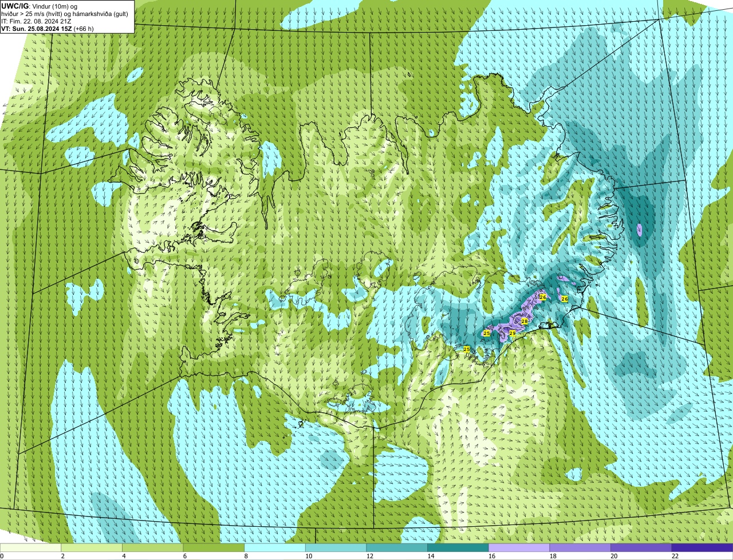Screen dimensions: 733x560
Task: Click the '(+66 h)' forecast offset text
Action: [82, 28]
